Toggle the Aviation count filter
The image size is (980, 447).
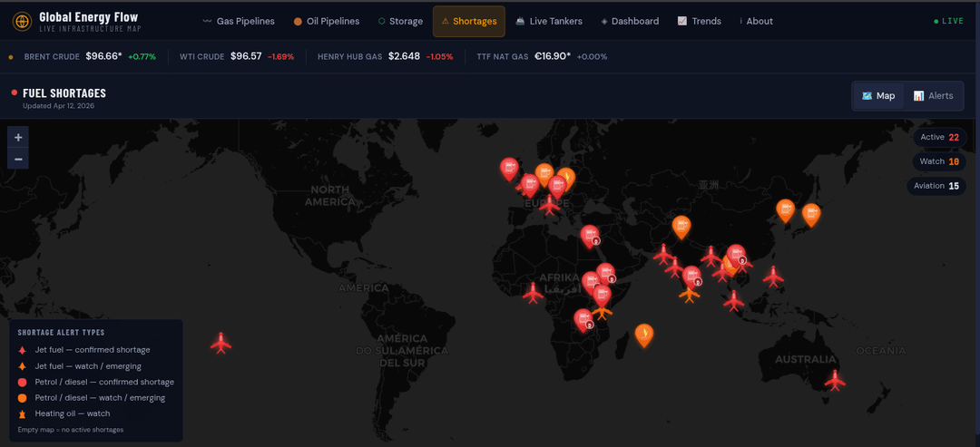(936, 186)
